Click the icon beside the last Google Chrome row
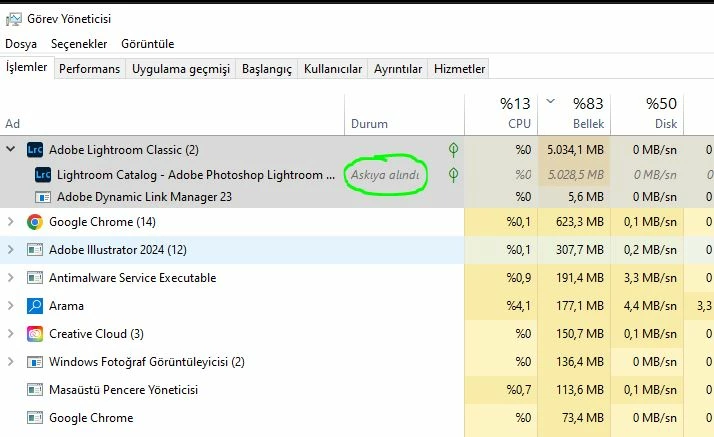714x437 pixels. tap(35, 417)
